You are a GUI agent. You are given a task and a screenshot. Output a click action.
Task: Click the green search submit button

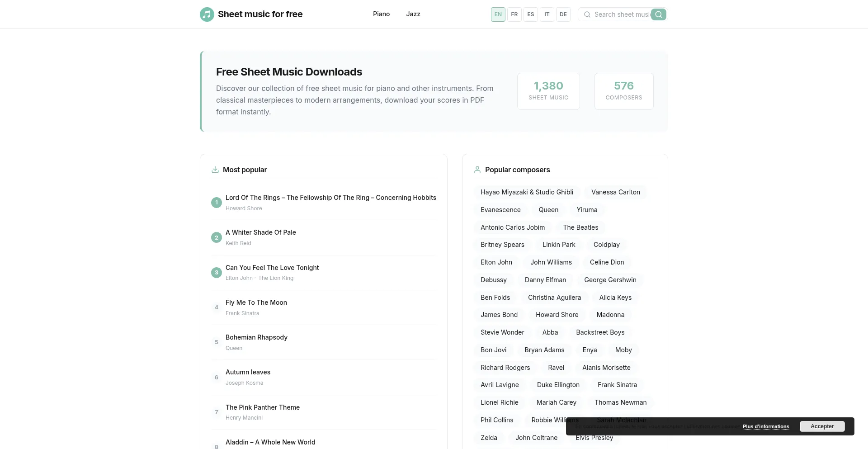659,14
